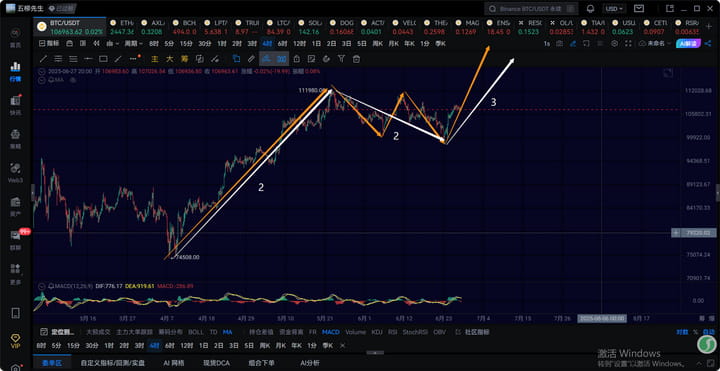The height and width of the screenshot is (371, 720).
Task: Toggle the lock drawings icon
Action: [297, 59]
